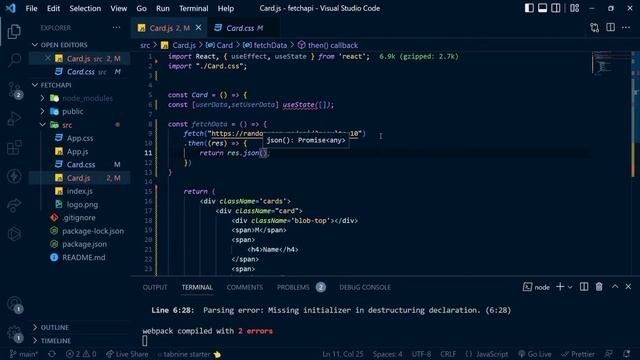Click Go Live in status bar
The height and width of the screenshot is (360, 640).
click(535, 354)
